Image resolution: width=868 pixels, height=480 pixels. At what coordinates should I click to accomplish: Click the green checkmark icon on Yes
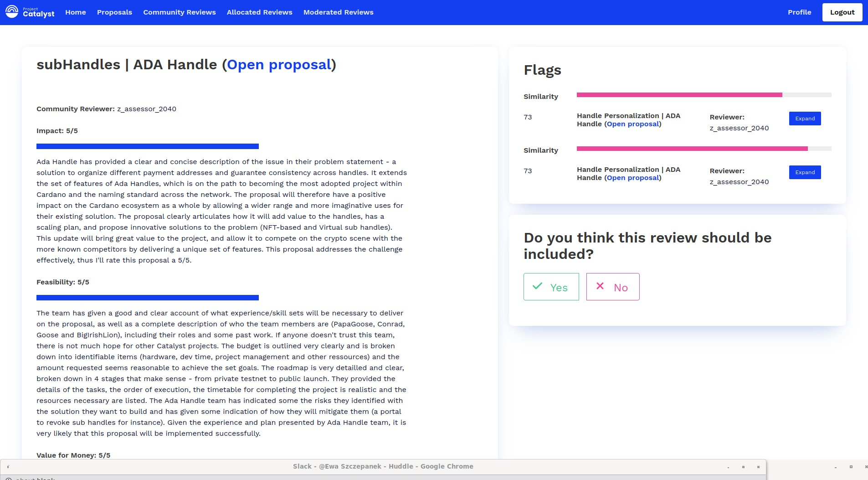(538, 286)
